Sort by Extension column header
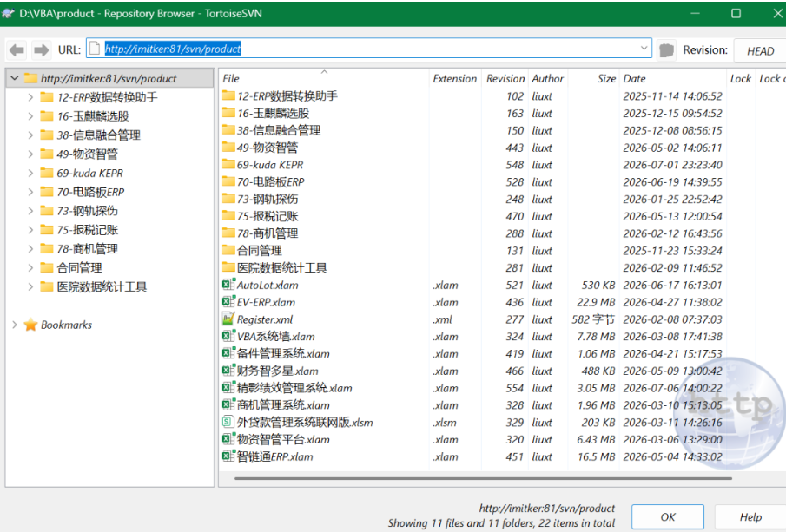This screenshot has width=786, height=532. [455, 78]
